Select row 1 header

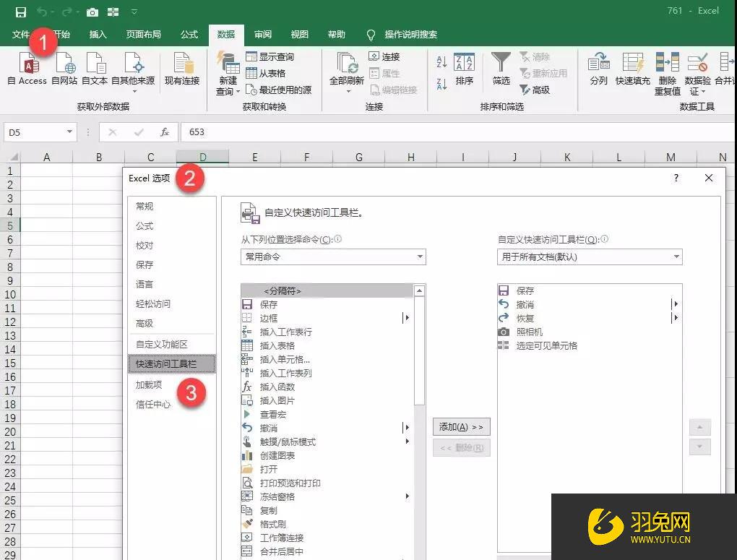tap(10, 171)
